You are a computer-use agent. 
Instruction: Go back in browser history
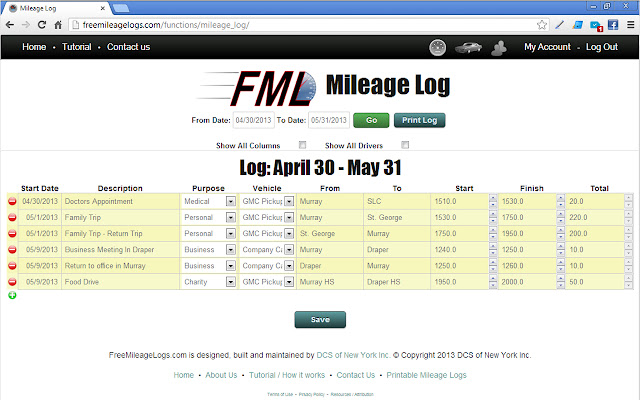(10, 25)
